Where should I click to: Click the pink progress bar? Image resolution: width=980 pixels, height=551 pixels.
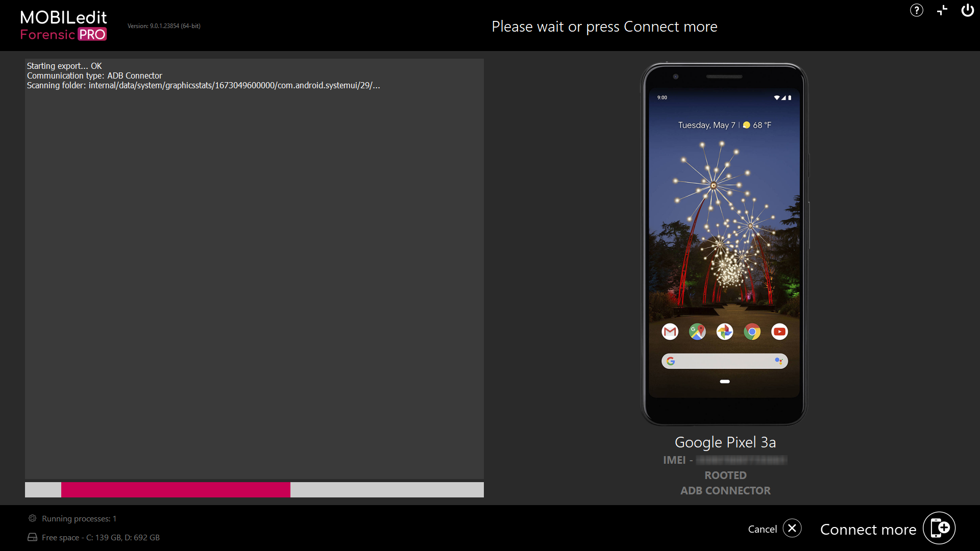176,489
